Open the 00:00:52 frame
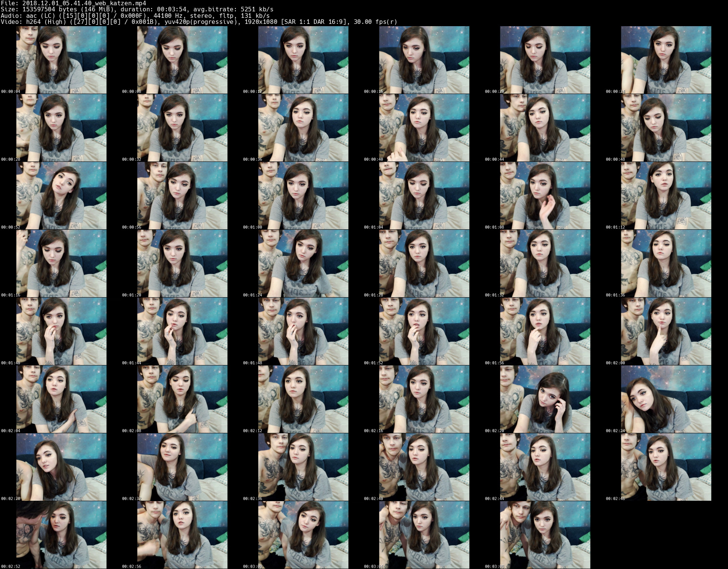Screen dimensions: 728x569 tap(61, 196)
